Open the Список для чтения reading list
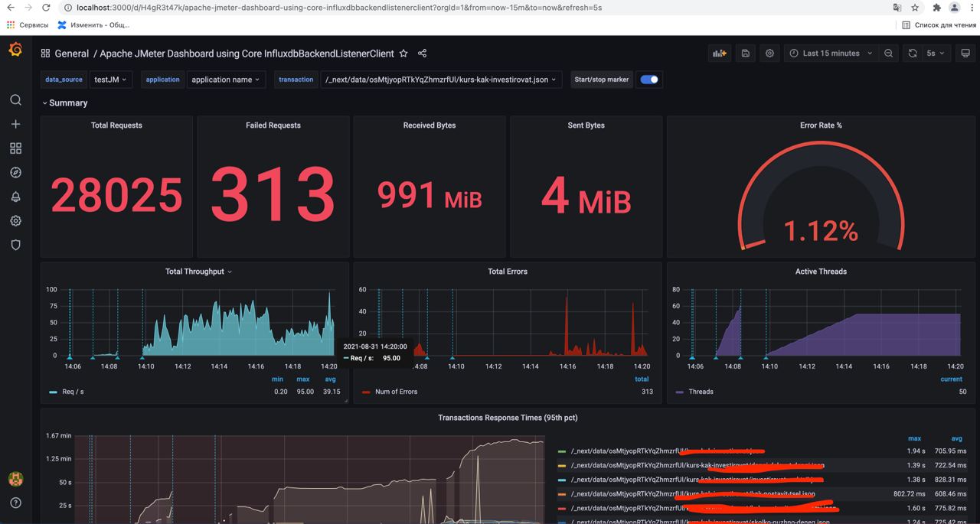The width and height of the screenshot is (980, 524). click(x=939, y=25)
